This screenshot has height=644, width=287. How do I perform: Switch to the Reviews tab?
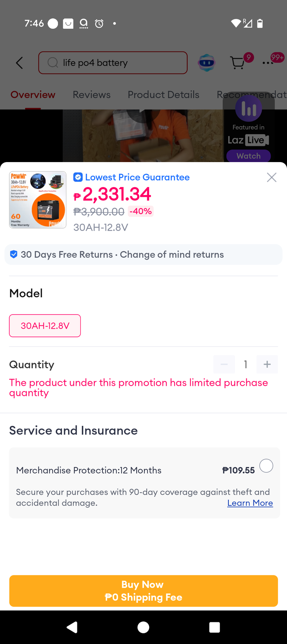coord(92,95)
